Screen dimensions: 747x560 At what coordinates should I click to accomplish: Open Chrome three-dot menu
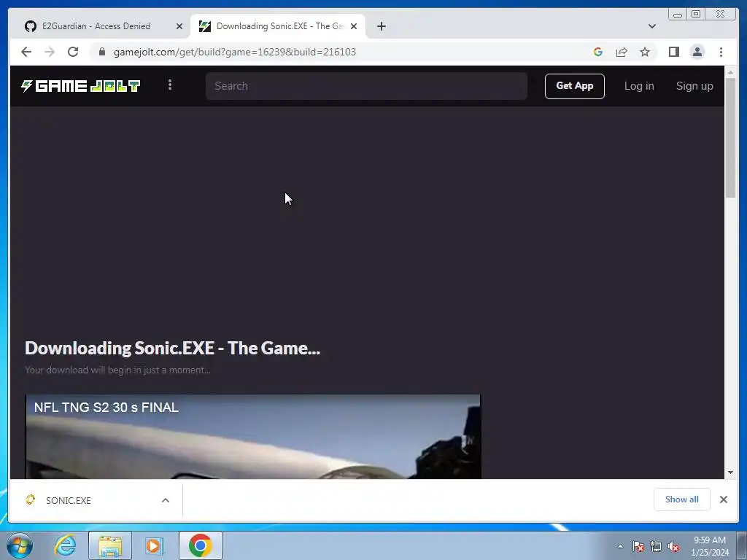coord(721,52)
